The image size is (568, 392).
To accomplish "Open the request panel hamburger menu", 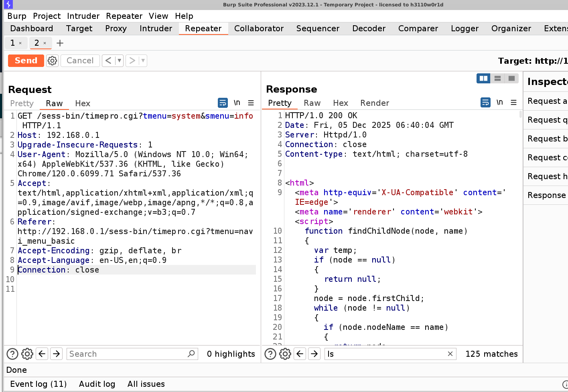I will 251,103.
